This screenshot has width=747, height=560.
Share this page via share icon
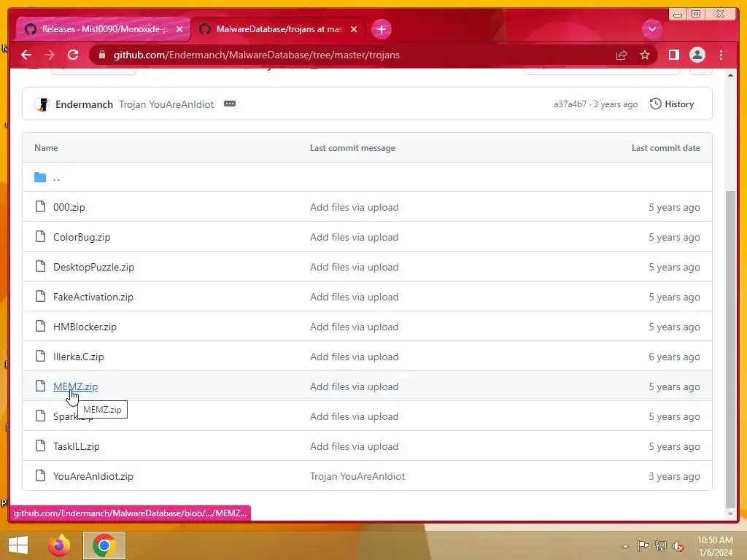coord(622,55)
